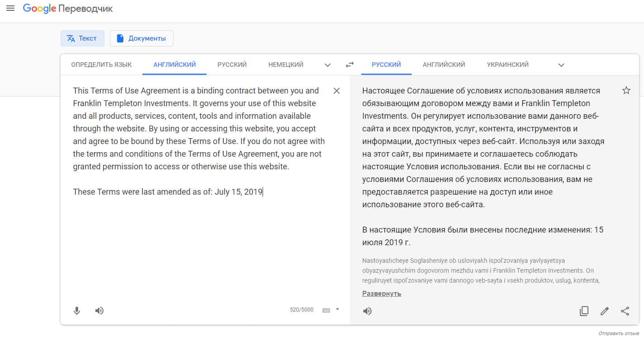Switch target language to УКРАИНСКИЙ
This screenshot has height=340, width=644.
(x=508, y=65)
